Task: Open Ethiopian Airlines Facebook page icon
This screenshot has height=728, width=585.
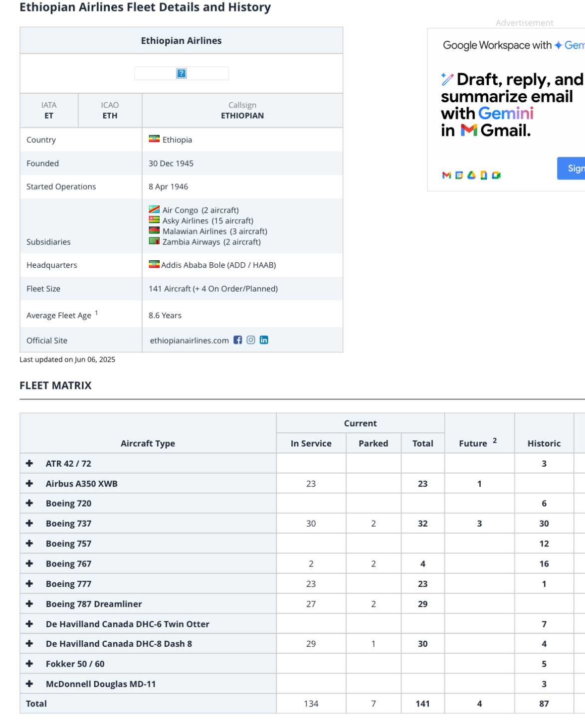Action: [237, 340]
